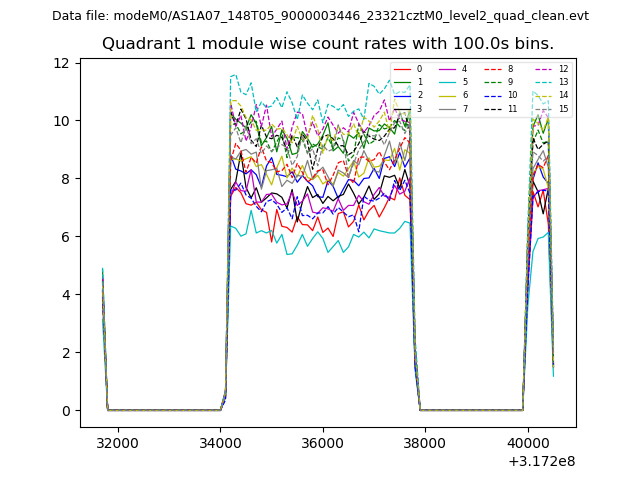Click the data file path text
This screenshot has height=480, width=640.
click(320, 15)
